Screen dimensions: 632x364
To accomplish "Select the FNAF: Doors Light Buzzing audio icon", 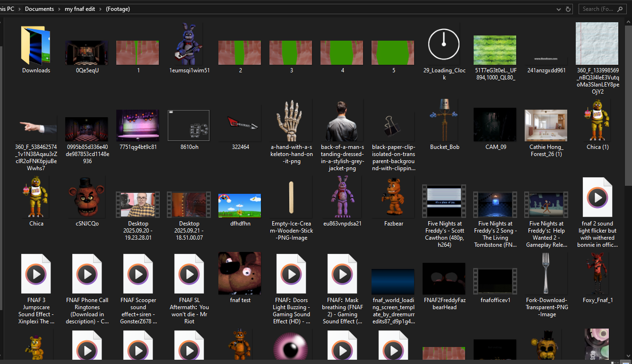I will pos(291,274).
